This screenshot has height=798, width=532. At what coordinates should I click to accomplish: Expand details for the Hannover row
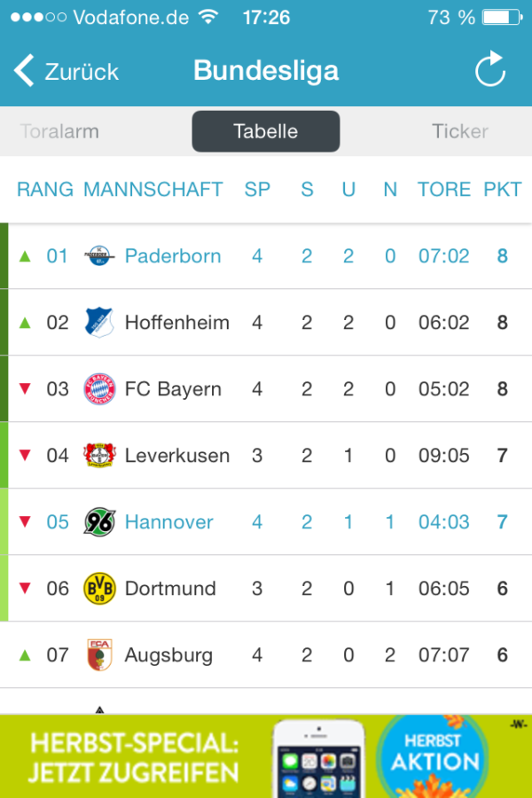[x=266, y=521]
